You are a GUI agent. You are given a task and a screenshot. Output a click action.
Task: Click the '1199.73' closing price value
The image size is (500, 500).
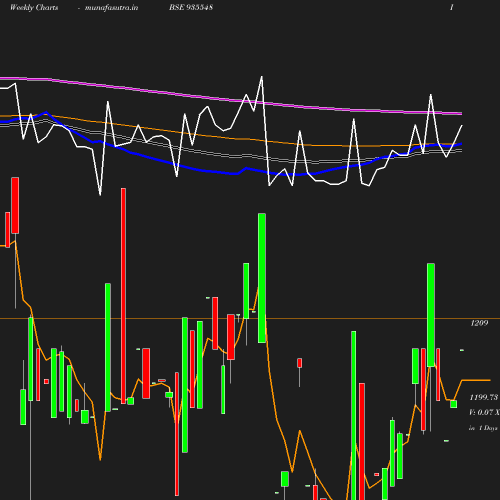click(x=484, y=397)
